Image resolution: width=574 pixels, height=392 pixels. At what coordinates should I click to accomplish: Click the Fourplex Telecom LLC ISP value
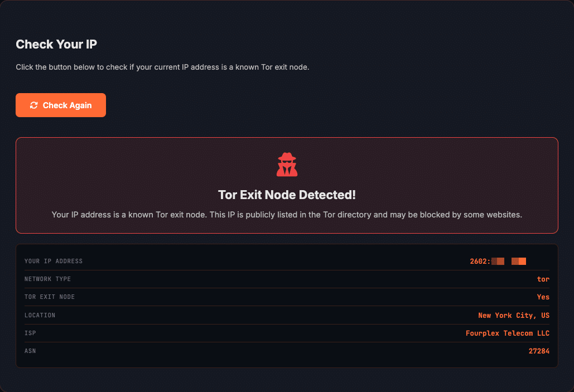tap(507, 333)
